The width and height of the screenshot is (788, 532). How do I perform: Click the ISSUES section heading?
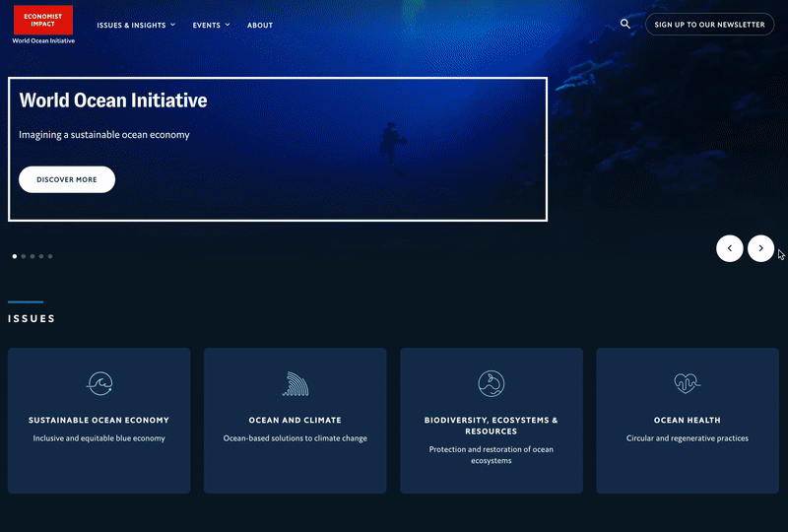coord(32,319)
